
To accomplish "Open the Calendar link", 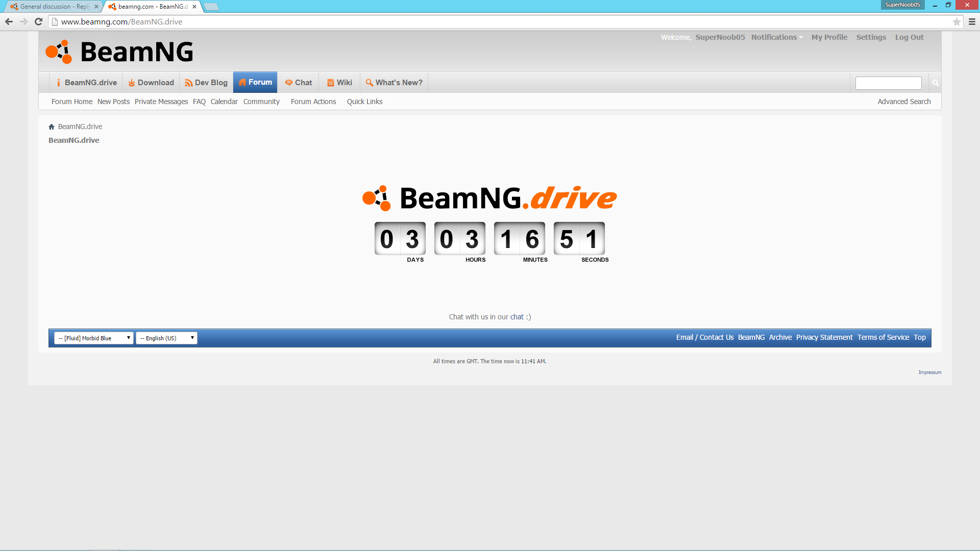I will (x=224, y=102).
